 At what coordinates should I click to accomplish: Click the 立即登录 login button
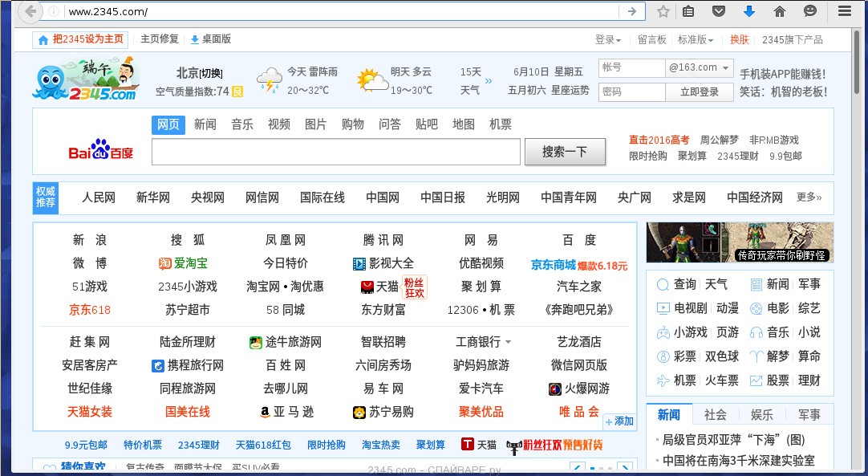(x=700, y=92)
